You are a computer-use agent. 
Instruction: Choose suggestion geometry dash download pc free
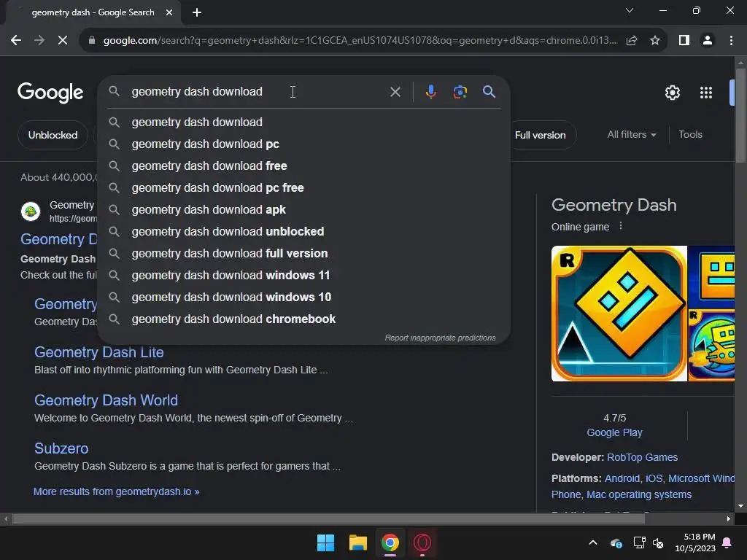pyautogui.click(x=304, y=187)
